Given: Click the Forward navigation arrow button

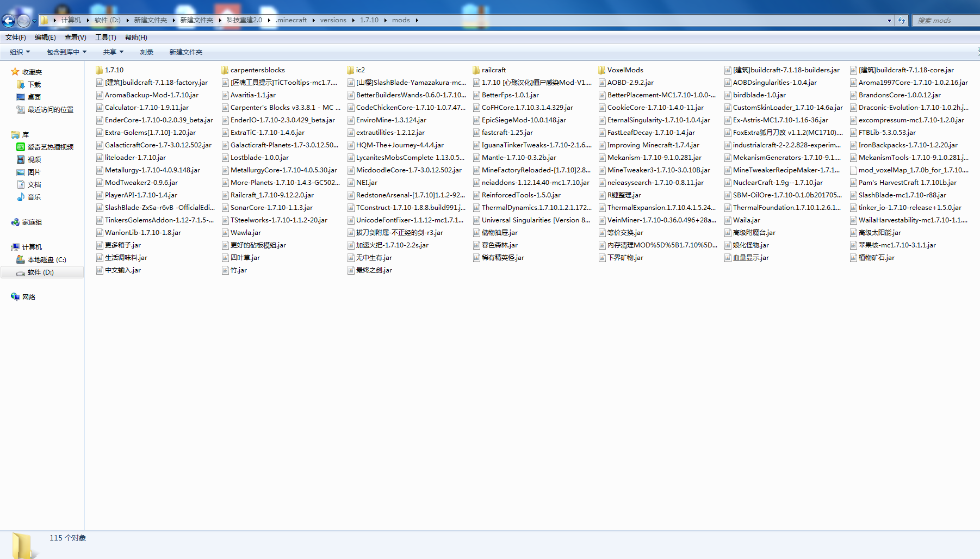Looking at the screenshot, I should (23, 21).
